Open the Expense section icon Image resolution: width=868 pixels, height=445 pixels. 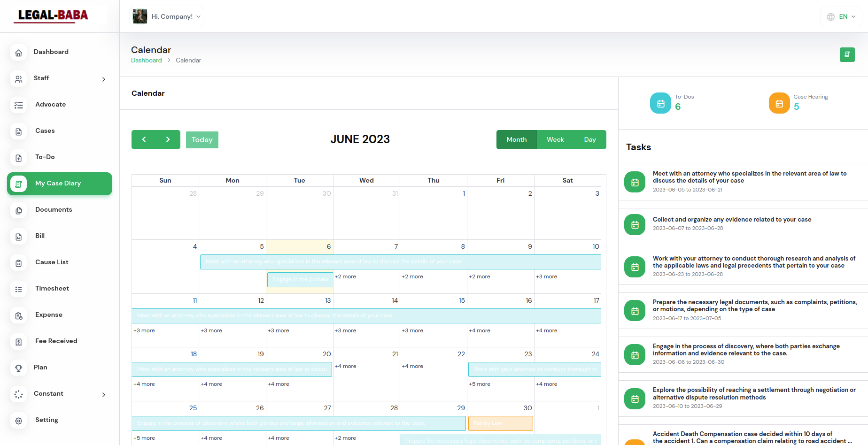(x=18, y=315)
